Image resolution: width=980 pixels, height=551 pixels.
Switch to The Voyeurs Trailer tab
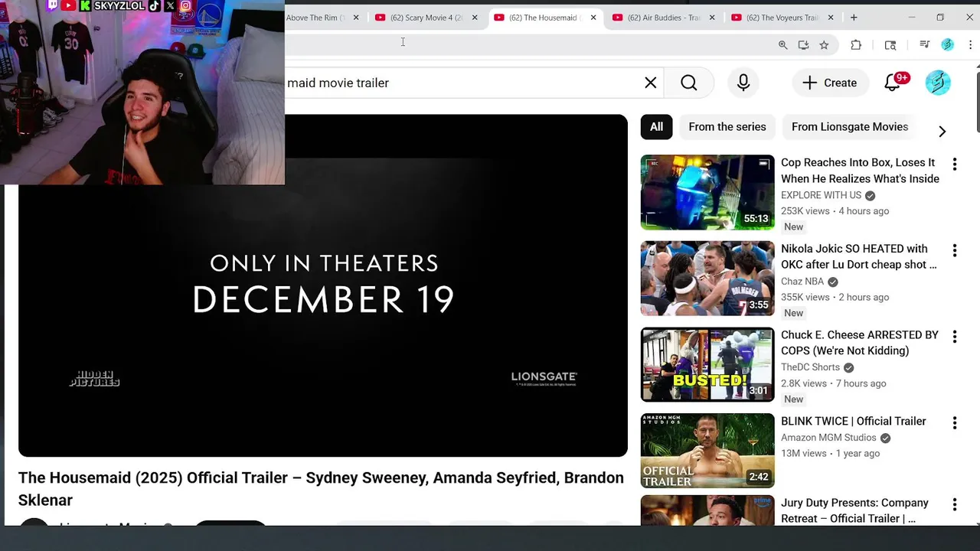tap(782, 18)
